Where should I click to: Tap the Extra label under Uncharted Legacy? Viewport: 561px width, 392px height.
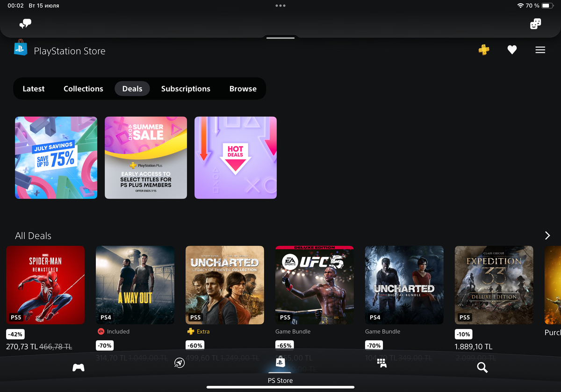pos(203,331)
